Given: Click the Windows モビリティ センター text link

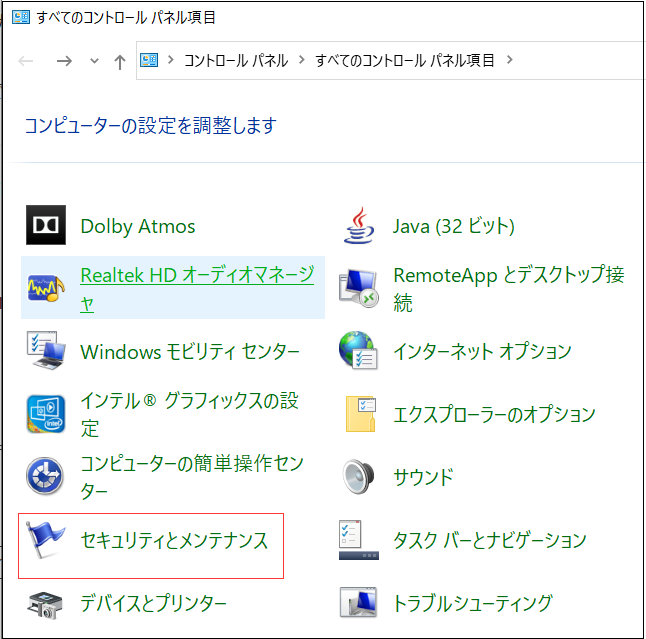Looking at the screenshot, I should [x=190, y=352].
